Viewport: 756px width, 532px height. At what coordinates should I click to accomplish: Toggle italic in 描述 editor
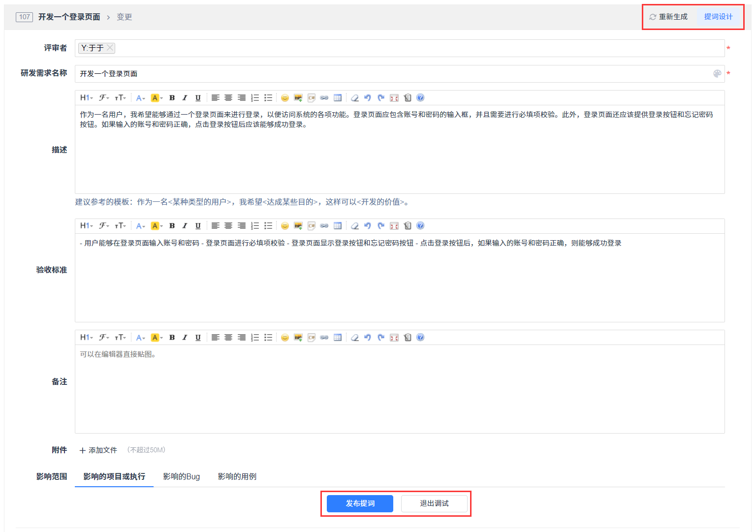[x=185, y=98]
